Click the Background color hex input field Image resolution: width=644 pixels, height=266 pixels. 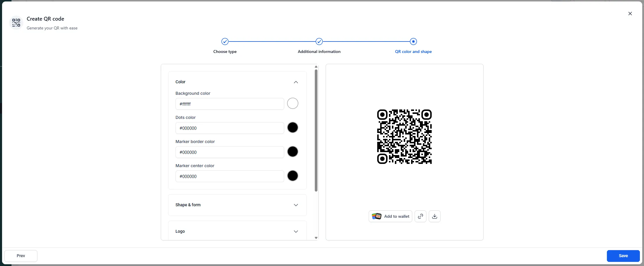230,104
